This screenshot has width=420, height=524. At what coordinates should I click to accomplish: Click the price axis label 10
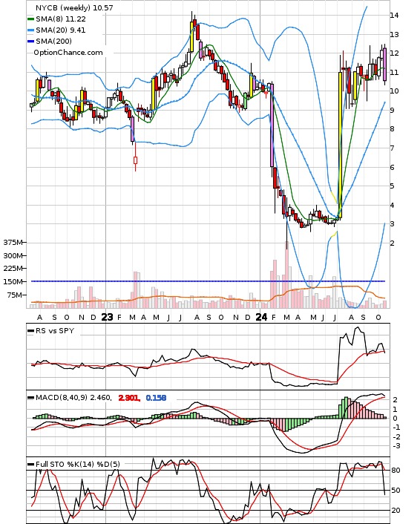(x=394, y=91)
